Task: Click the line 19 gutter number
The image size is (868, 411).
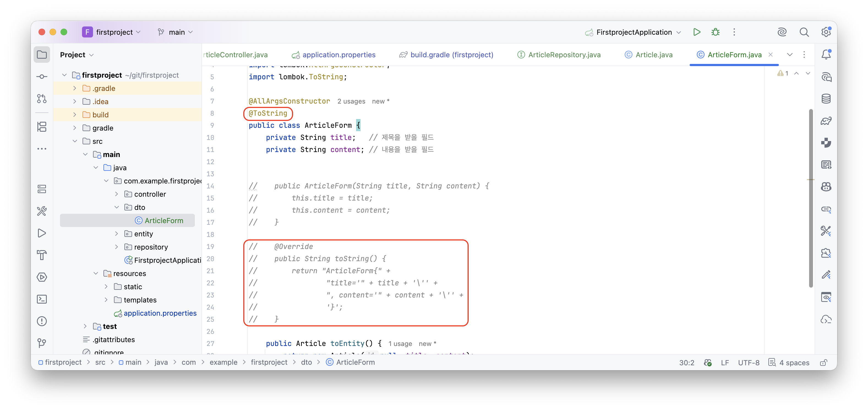Action: tap(210, 247)
